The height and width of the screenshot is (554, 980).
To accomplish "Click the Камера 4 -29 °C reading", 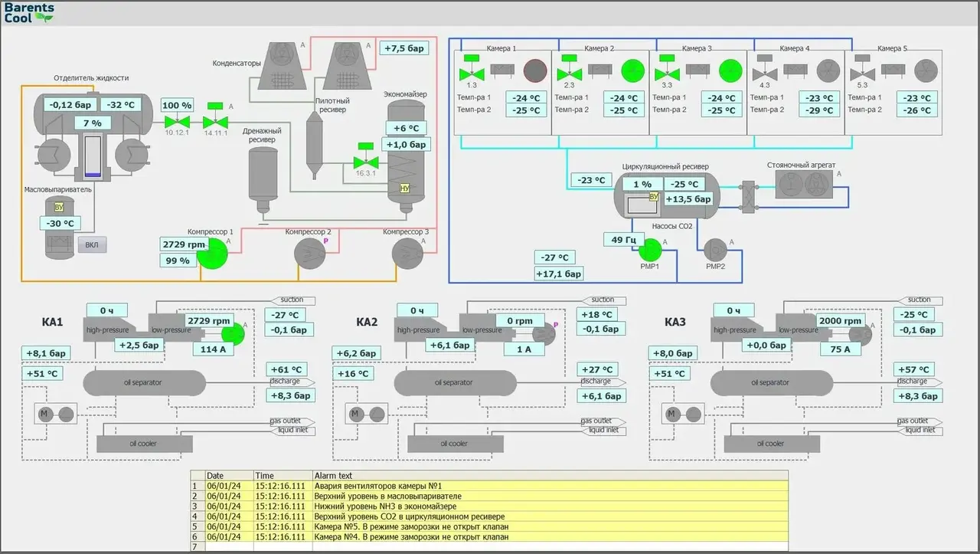I will [820, 110].
